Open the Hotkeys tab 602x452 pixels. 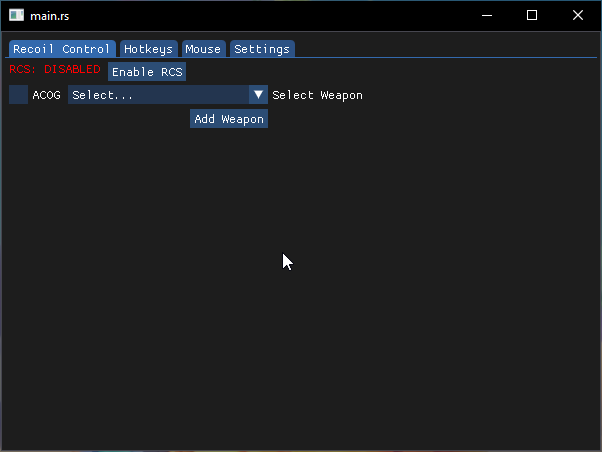(149, 49)
